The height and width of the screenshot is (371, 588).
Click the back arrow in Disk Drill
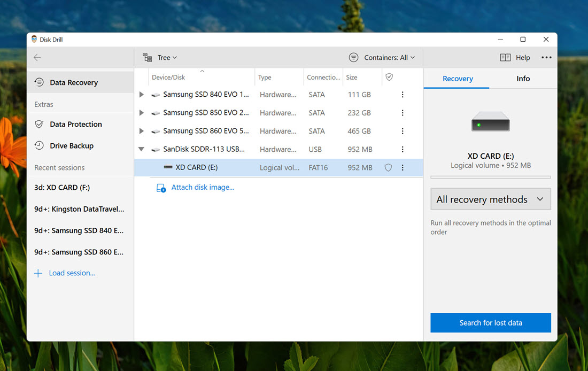pos(37,57)
